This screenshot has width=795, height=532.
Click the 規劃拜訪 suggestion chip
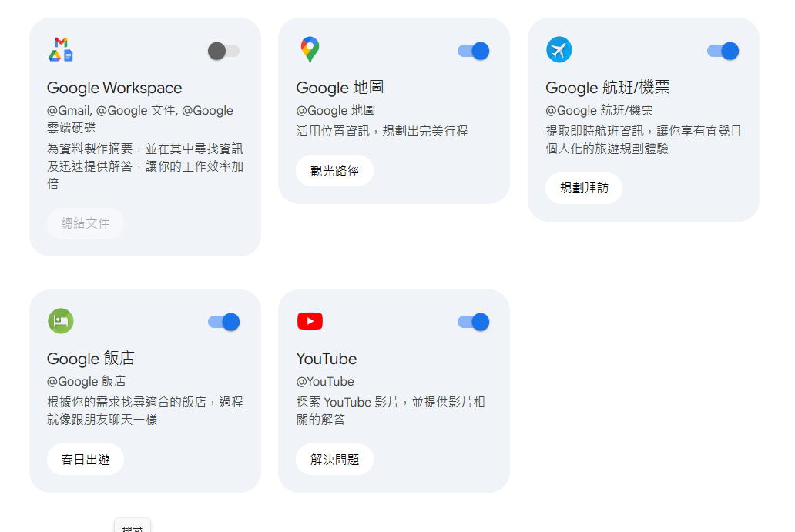pos(584,188)
